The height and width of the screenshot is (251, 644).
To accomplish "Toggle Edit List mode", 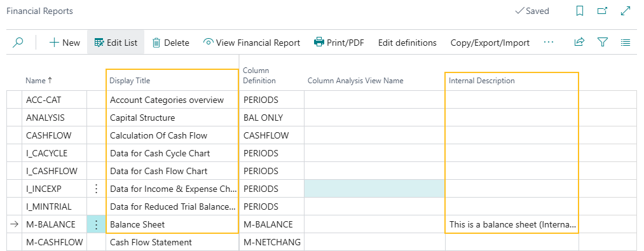I will point(116,43).
